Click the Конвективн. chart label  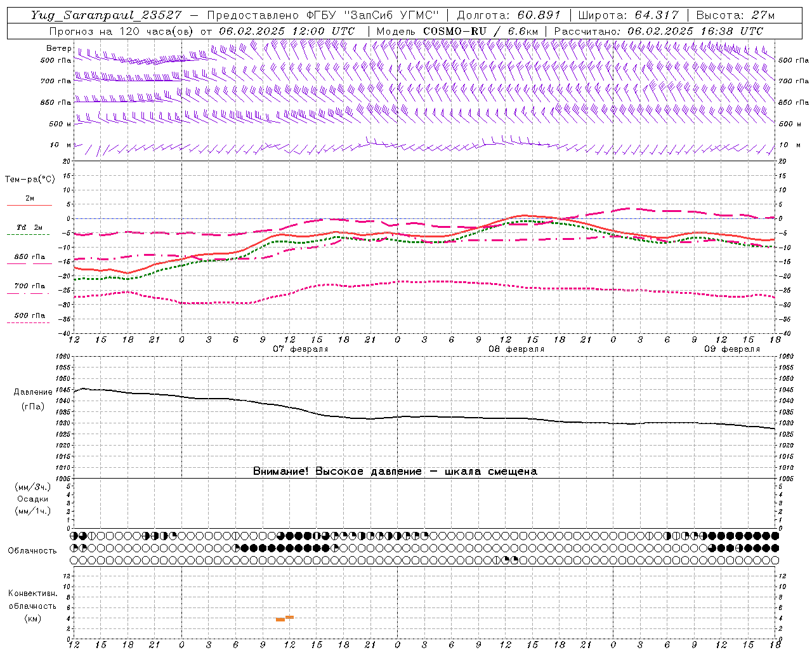point(32,594)
